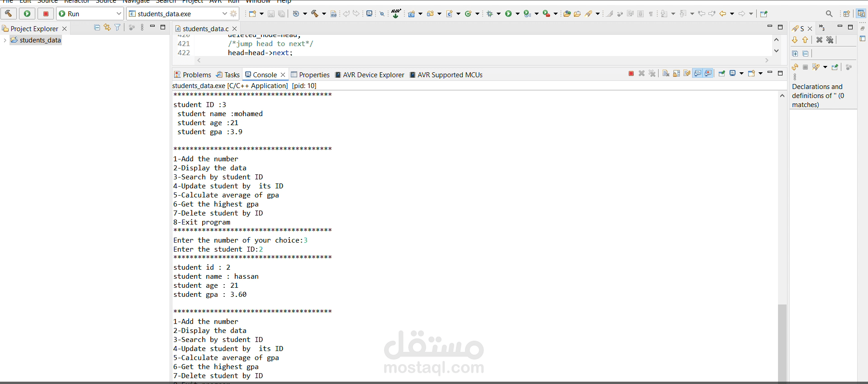Close the students_data.c editor tab
This screenshot has height=384, width=868.
pos(234,28)
